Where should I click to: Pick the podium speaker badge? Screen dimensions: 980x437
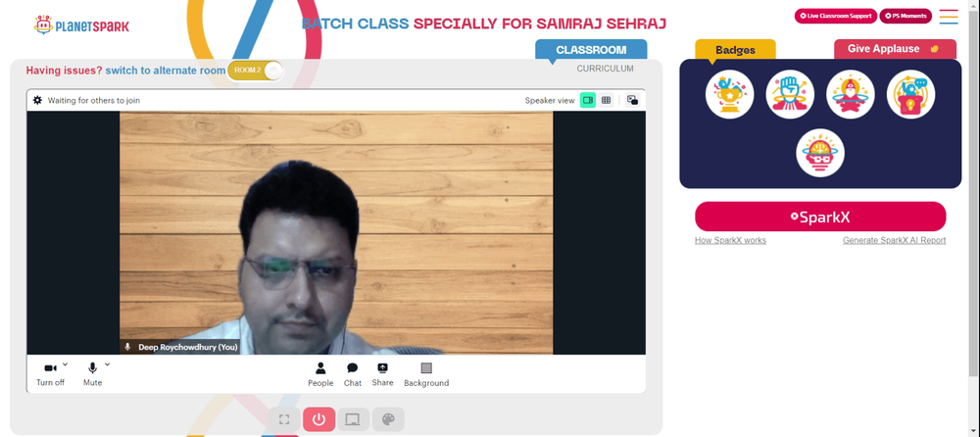tap(910, 94)
